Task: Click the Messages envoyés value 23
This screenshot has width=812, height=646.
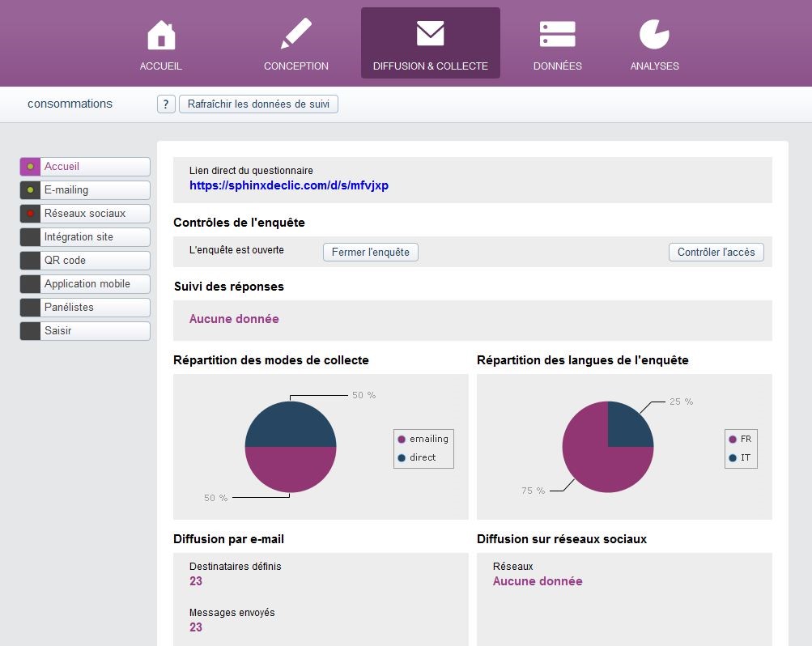Action: click(196, 627)
